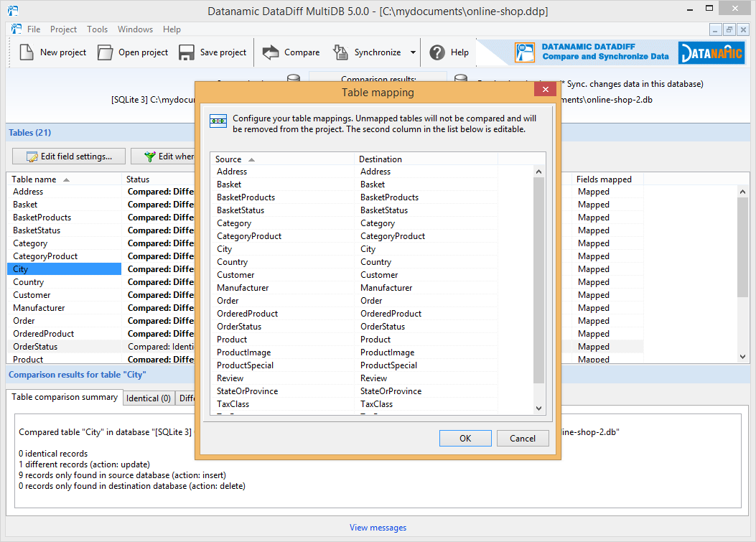Confirm table mapping with OK
756x542 pixels.
coord(465,439)
